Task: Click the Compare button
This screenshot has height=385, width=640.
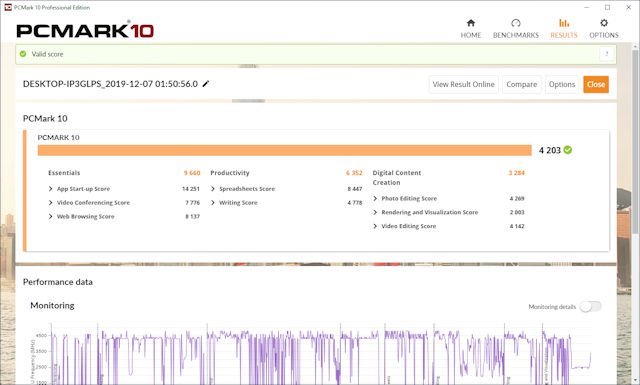Action: point(522,85)
